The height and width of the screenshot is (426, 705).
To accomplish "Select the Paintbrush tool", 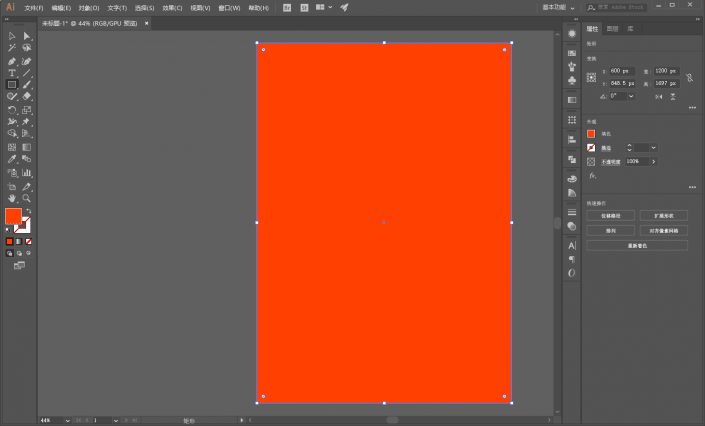I will pos(27,85).
